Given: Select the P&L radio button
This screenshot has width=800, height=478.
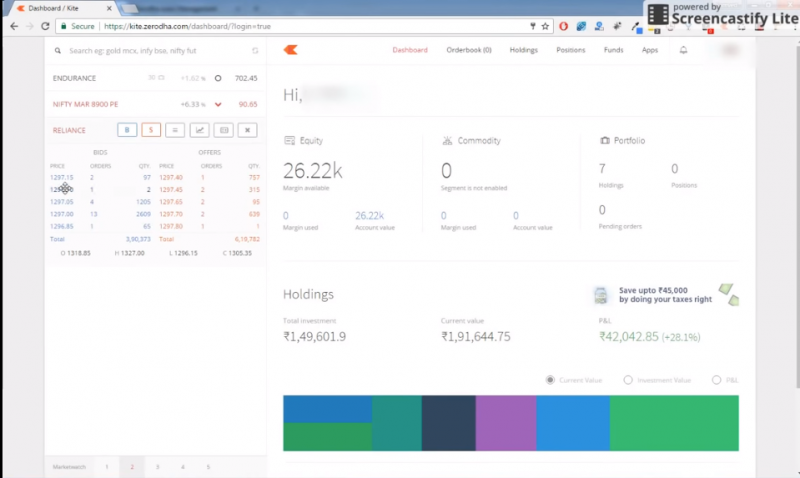Looking at the screenshot, I should click(716, 380).
